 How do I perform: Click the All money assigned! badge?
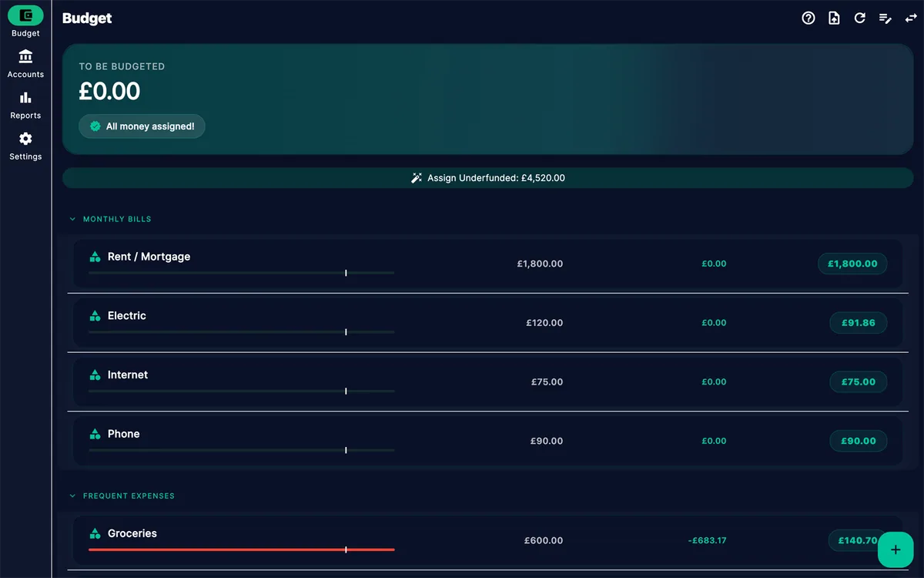(x=142, y=126)
